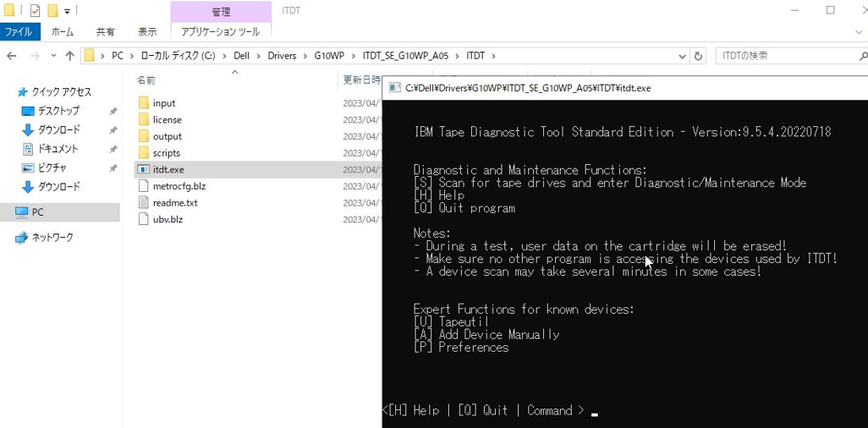
Task: Click the console title bar path text
Action: coord(528,87)
